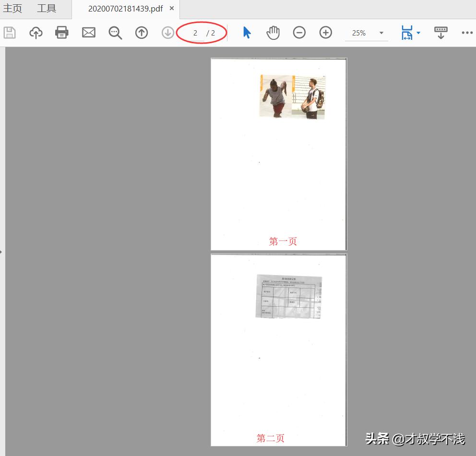Screen dimensions: 476x456
Task: Zoom in using the plus icon
Action: click(x=325, y=32)
